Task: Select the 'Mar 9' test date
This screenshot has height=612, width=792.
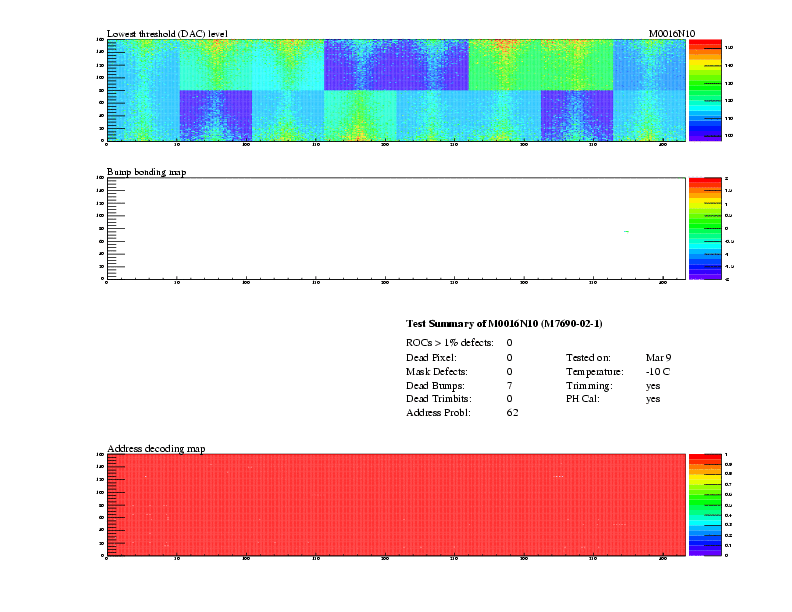Action: pyautogui.click(x=658, y=358)
